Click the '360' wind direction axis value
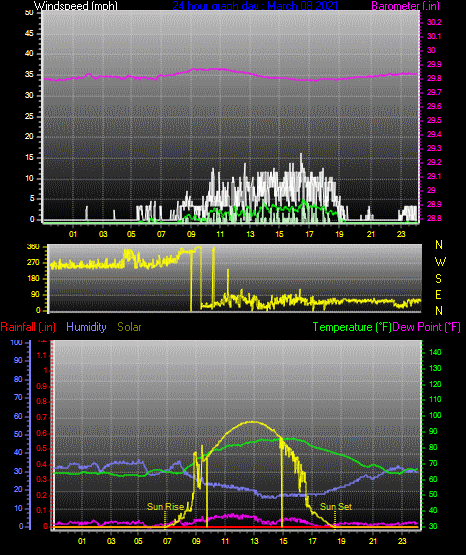The height and width of the screenshot is (555, 466). [33, 247]
